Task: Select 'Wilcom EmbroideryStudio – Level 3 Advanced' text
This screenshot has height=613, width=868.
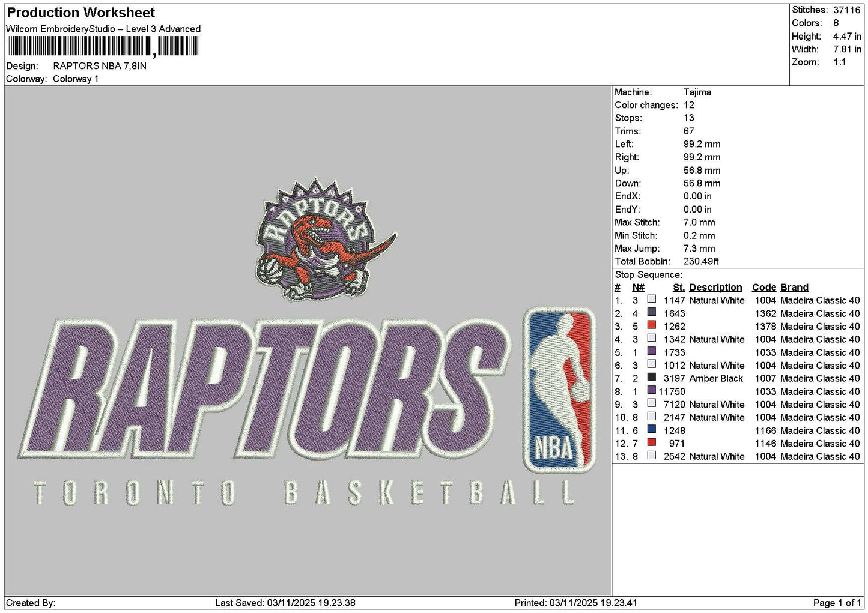Action: [x=103, y=29]
